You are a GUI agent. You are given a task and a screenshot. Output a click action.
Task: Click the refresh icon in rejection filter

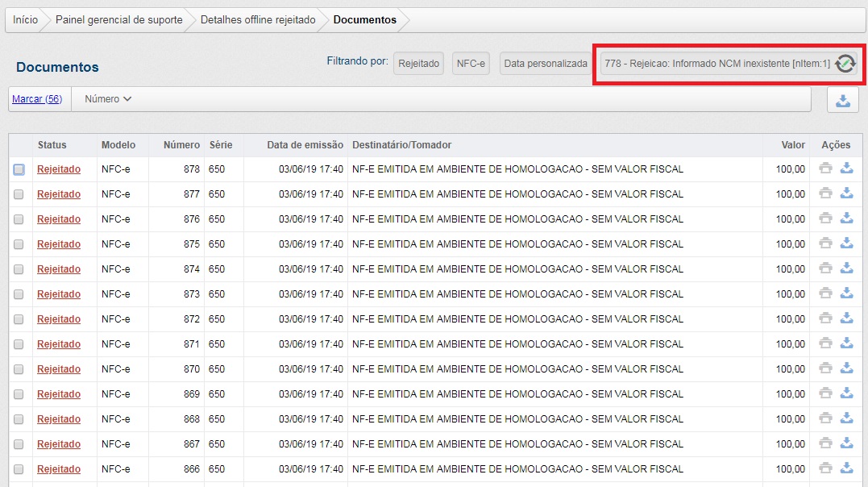(845, 64)
